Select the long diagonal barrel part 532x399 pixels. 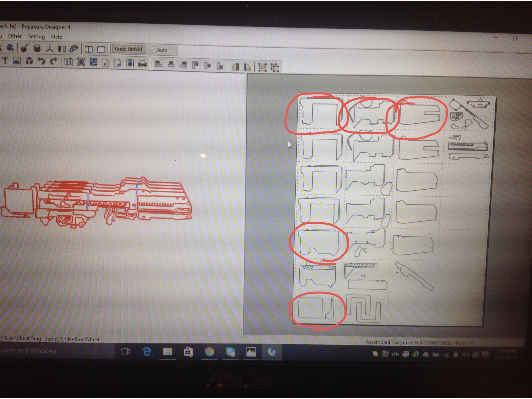click(x=414, y=276)
